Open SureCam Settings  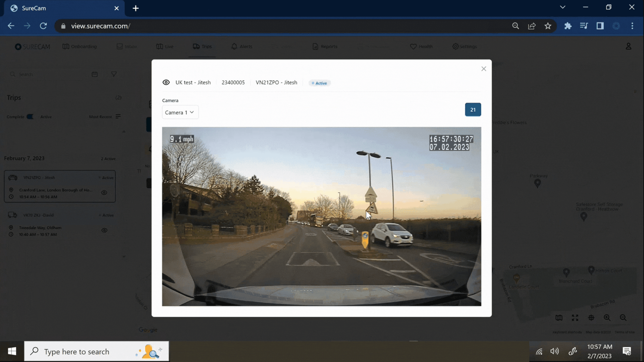[464, 47]
